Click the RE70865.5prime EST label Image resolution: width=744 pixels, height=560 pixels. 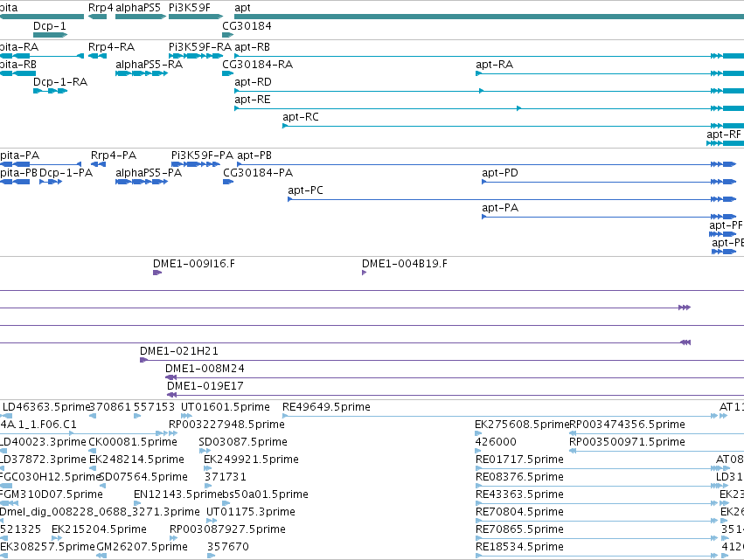519,530
